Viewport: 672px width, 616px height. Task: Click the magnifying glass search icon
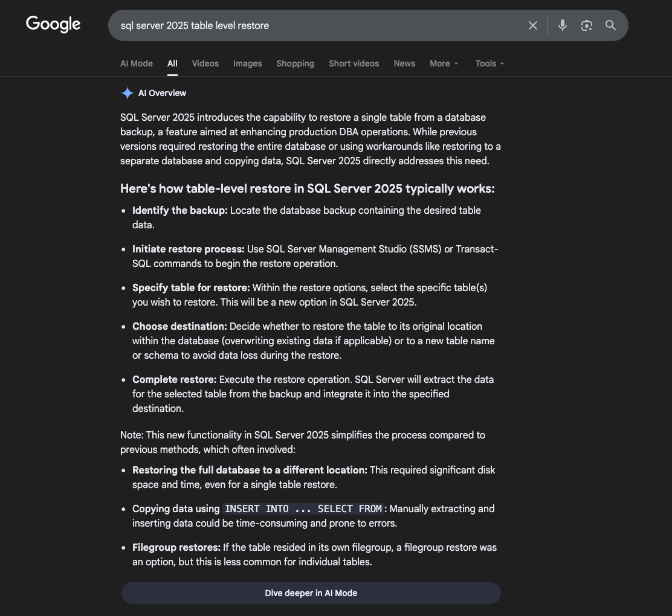tap(610, 25)
